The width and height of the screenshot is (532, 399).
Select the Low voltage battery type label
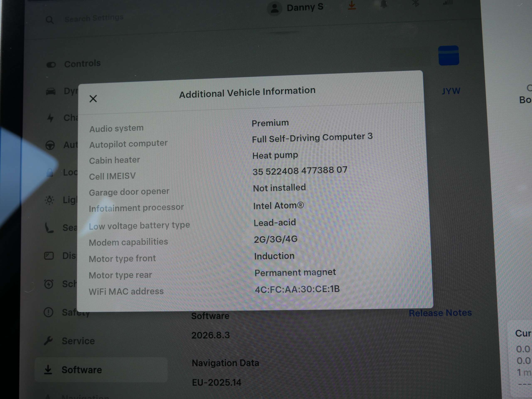pos(139,226)
